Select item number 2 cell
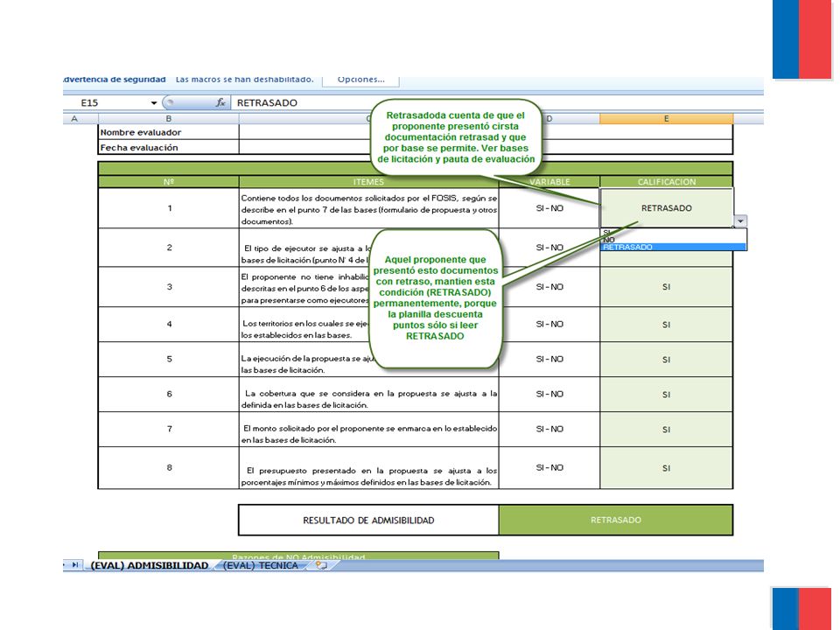840x630 pixels. tap(169, 248)
